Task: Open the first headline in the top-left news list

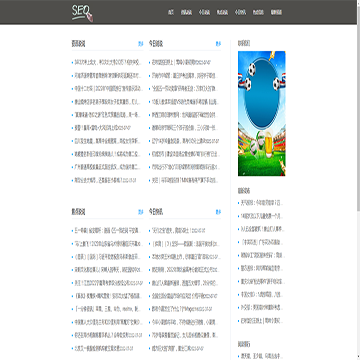Action: [108, 62]
